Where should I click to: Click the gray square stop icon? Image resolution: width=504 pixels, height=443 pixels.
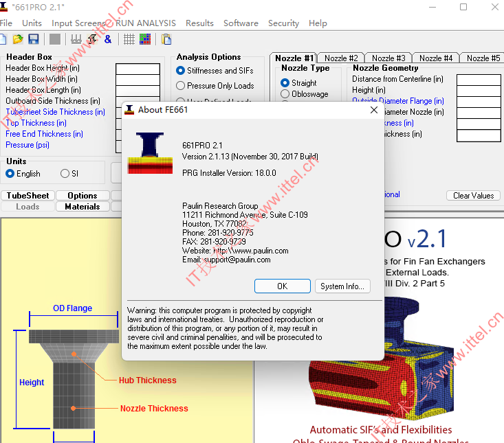click(54, 39)
